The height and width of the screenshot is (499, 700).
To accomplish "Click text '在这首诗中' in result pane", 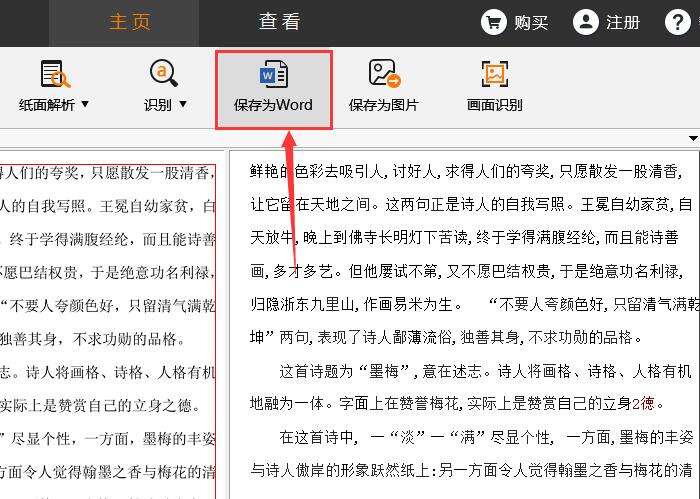I will pos(316,437).
